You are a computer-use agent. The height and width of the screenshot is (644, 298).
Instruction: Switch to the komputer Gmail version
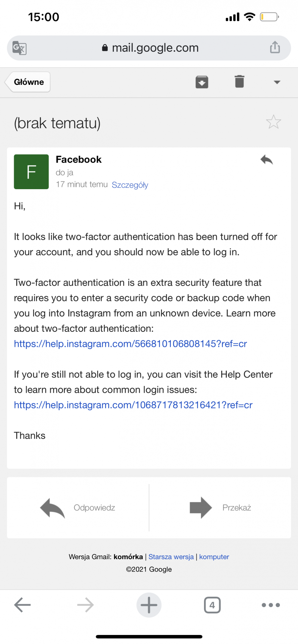tap(214, 557)
